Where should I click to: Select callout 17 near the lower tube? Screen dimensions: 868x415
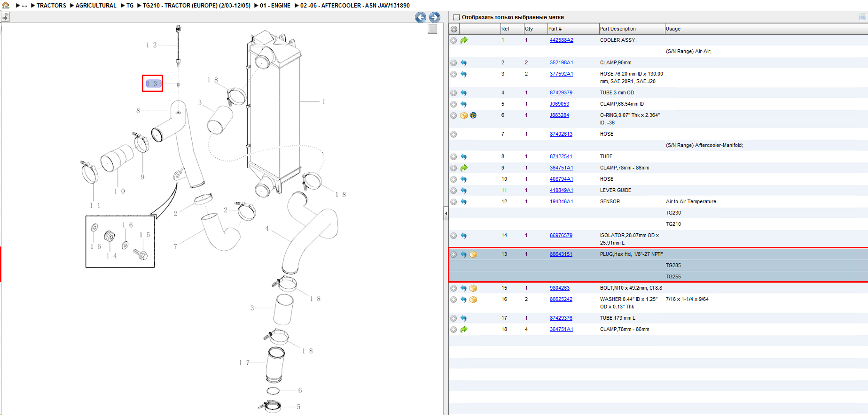tap(244, 363)
